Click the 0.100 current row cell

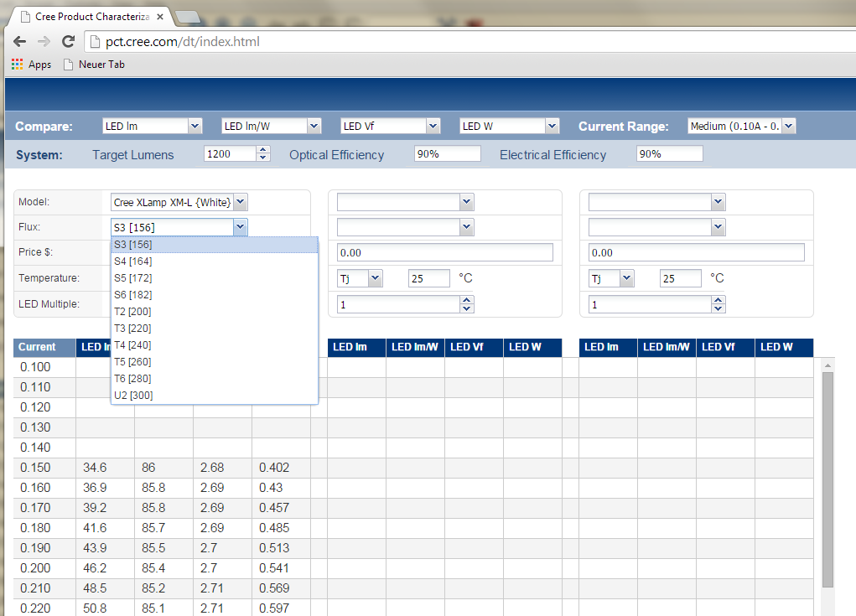(44, 367)
